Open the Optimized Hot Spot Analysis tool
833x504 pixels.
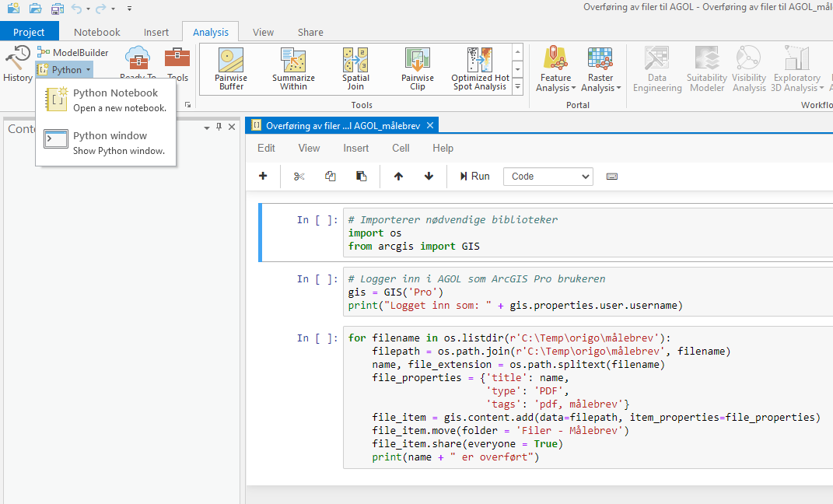(480, 69)
